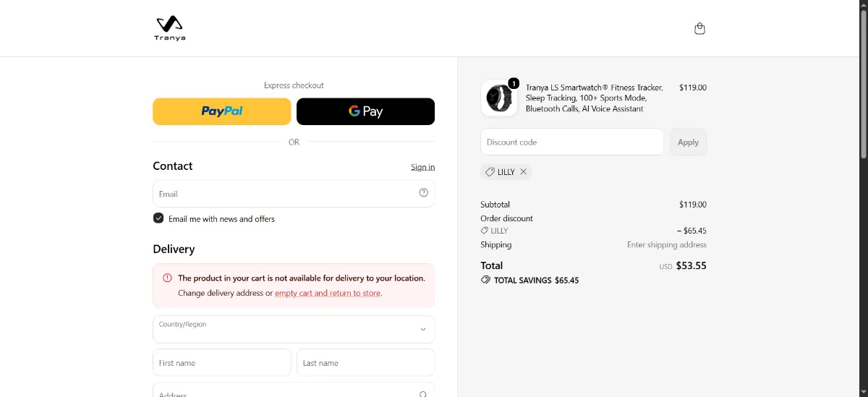Pay with the PayPal express button
This screenshot has height=397, width=868.
pos(222,111)
